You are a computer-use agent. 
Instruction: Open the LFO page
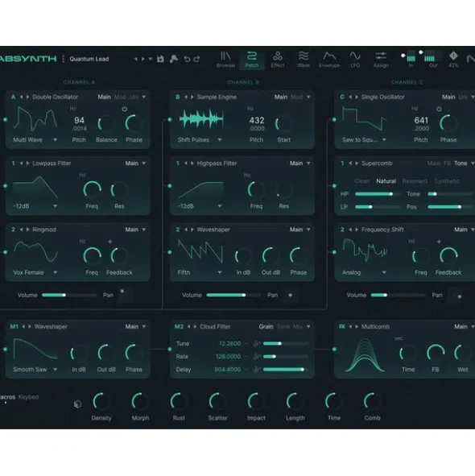click(355, 59)
